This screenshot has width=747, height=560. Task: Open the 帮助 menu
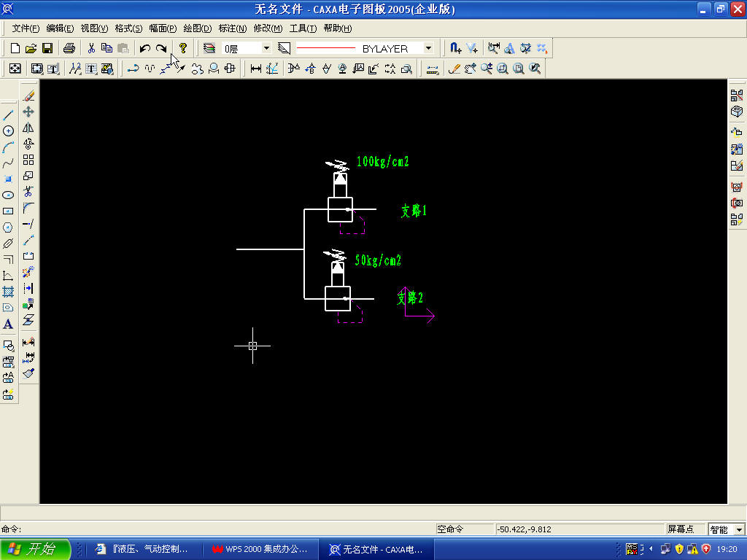coord(337,28)
